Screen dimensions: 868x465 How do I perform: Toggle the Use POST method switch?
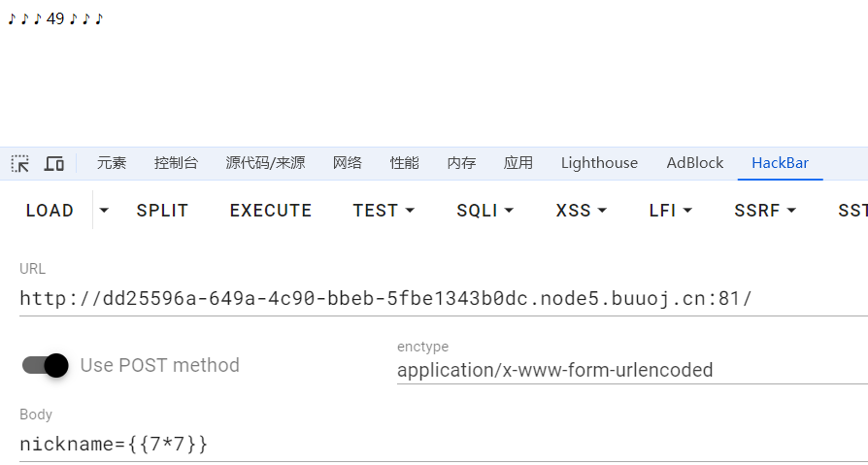pyautogui.click(x=46, y=365)
